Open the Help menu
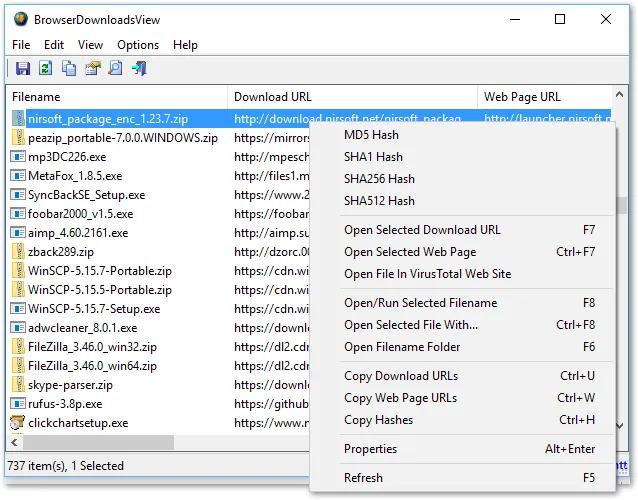The width and height of the screenshot is (638, 500). pyautogui.click(x=185, y=45)
